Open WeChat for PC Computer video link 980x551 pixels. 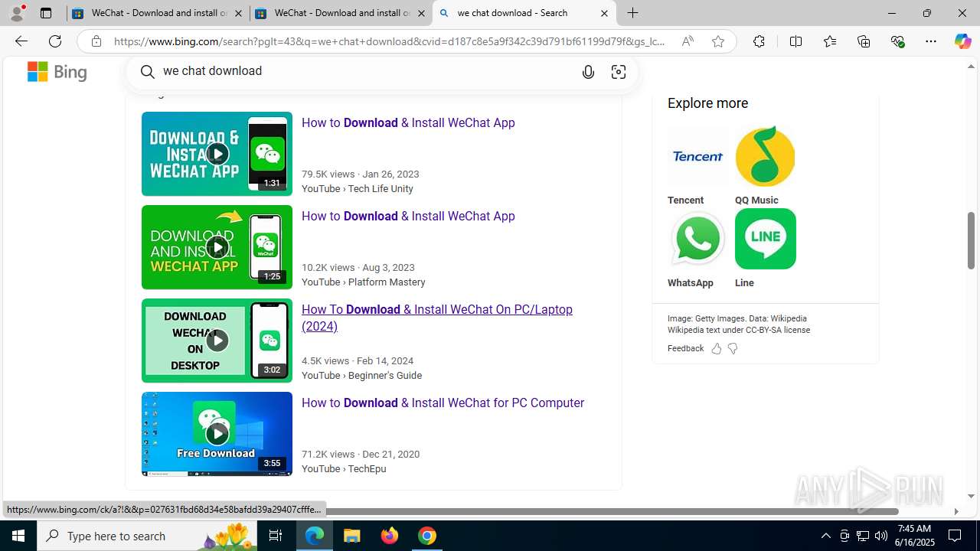tap(443, 403)
